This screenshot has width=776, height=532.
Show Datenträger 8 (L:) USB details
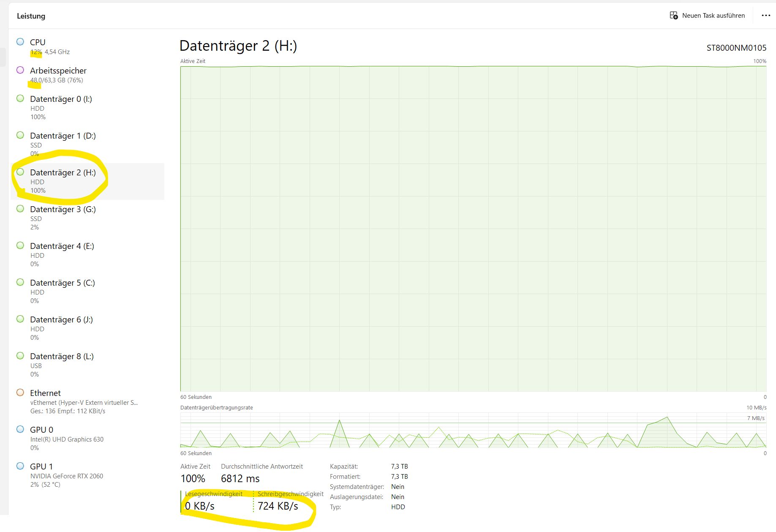(x=87, y=365)
